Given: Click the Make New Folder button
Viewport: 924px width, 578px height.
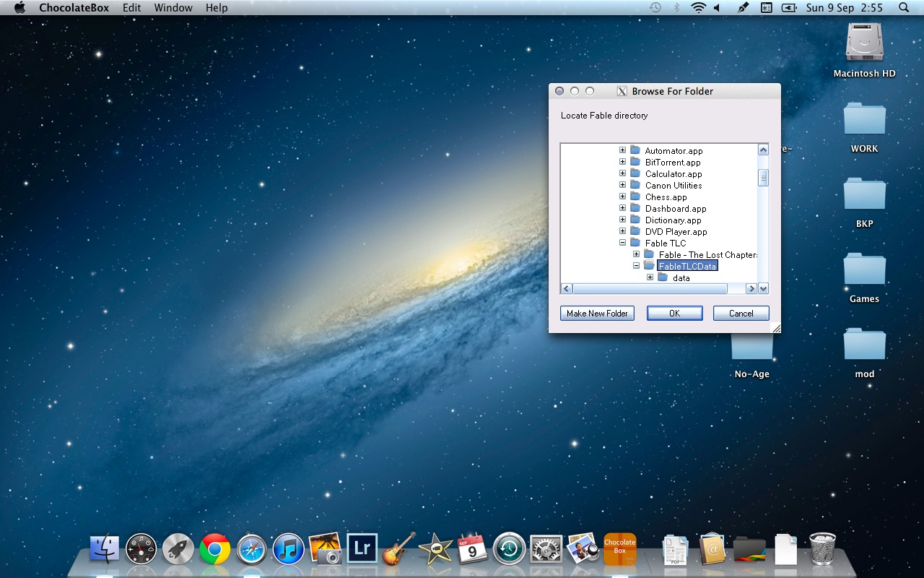Looking at the screenshot, I should pyautogui.click(x=597, y=314).
